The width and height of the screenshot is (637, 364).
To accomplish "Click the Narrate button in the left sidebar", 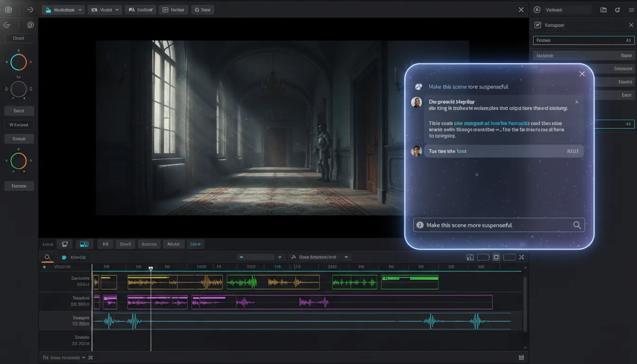I will [x=19, y=185].
